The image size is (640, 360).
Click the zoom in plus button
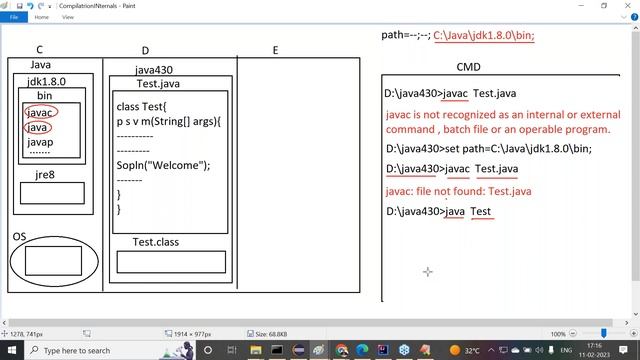click(633, 333)
